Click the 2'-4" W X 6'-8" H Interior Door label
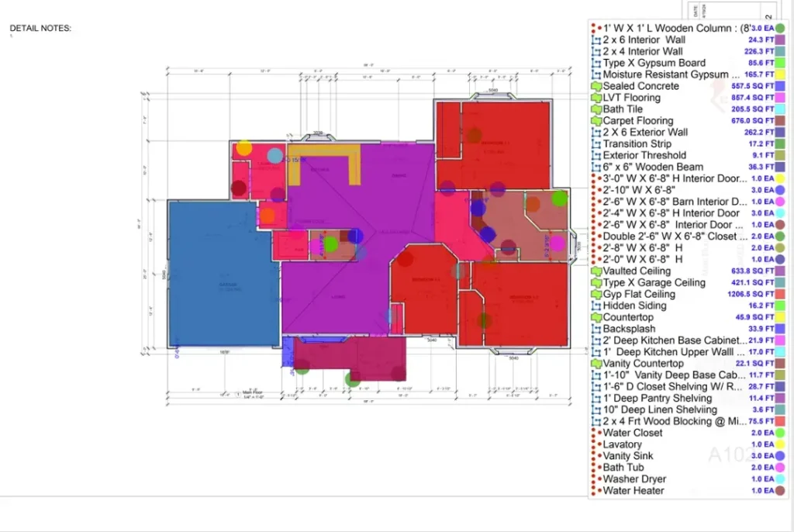The image size is (794, 532). click(x=671, y=213)
